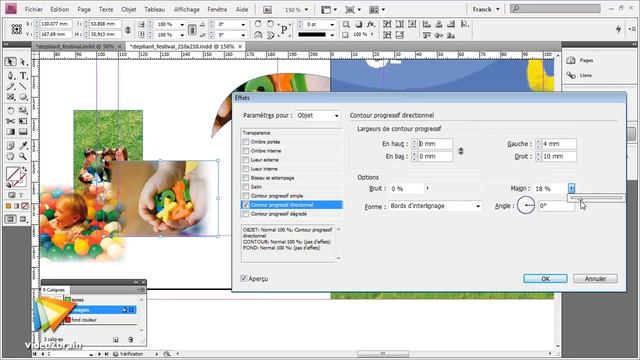This screenshot has height=360, width=640.
Task: Select the Pencil tool
Action: click(x=10, y=87)
